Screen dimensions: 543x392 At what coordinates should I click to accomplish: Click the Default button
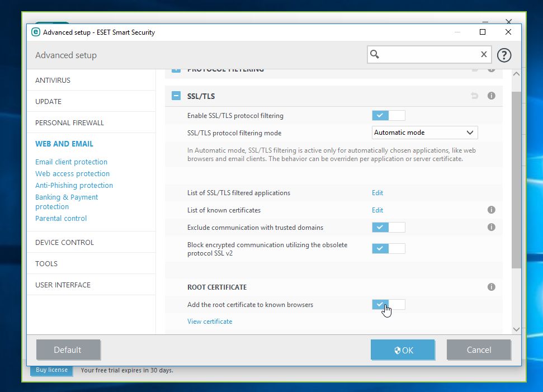pyautogui.click(x=68, y=350)
